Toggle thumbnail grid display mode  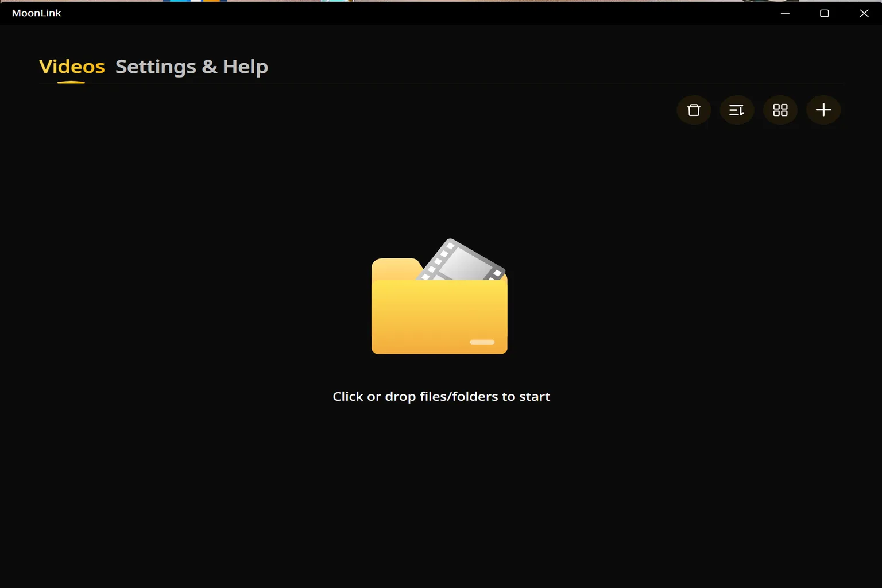coord(780,110)
